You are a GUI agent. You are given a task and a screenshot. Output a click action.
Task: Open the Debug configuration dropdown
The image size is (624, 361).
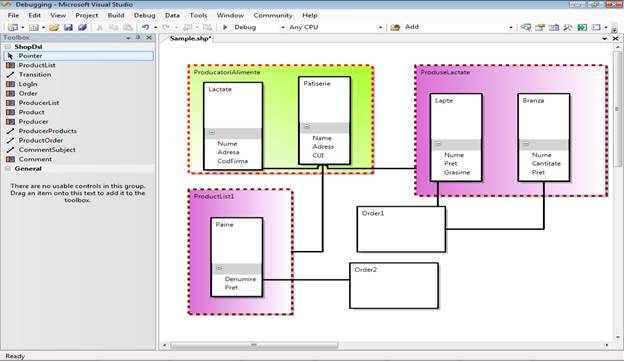coord(283,27)
